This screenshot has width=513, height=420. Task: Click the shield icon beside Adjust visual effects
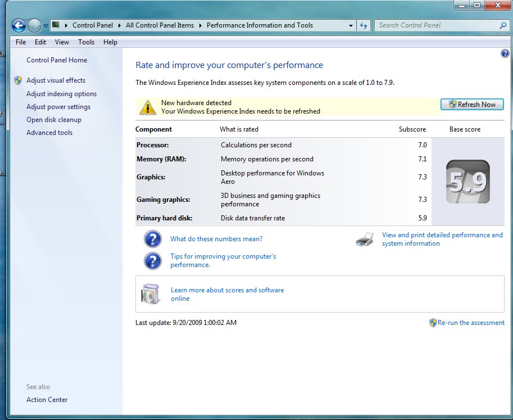pos(18,80)
